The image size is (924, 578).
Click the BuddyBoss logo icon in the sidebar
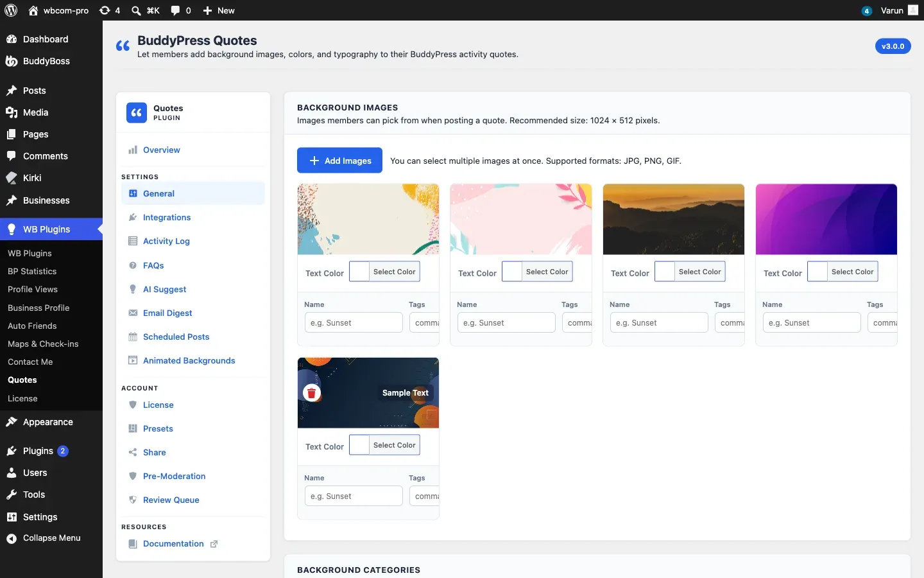click(x=12, y=61)
